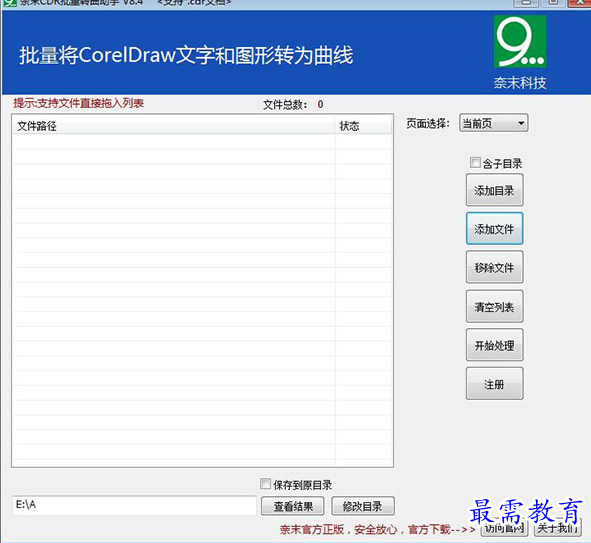Visit the official site button 访问官网
The height and width of the screenshot is (543, 591).
pyautogui.click(x=505, y=528)
